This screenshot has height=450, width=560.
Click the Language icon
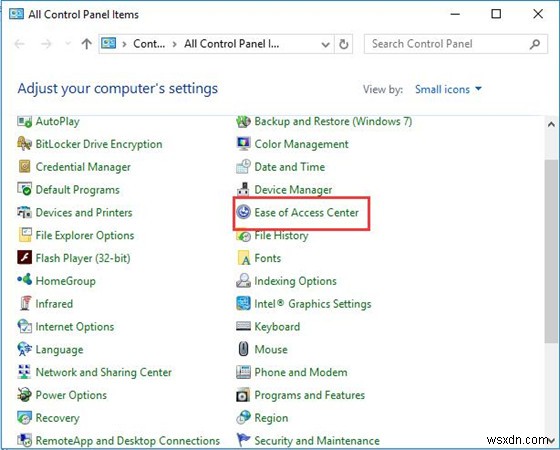pyautogui.click(x=24, y=349)
